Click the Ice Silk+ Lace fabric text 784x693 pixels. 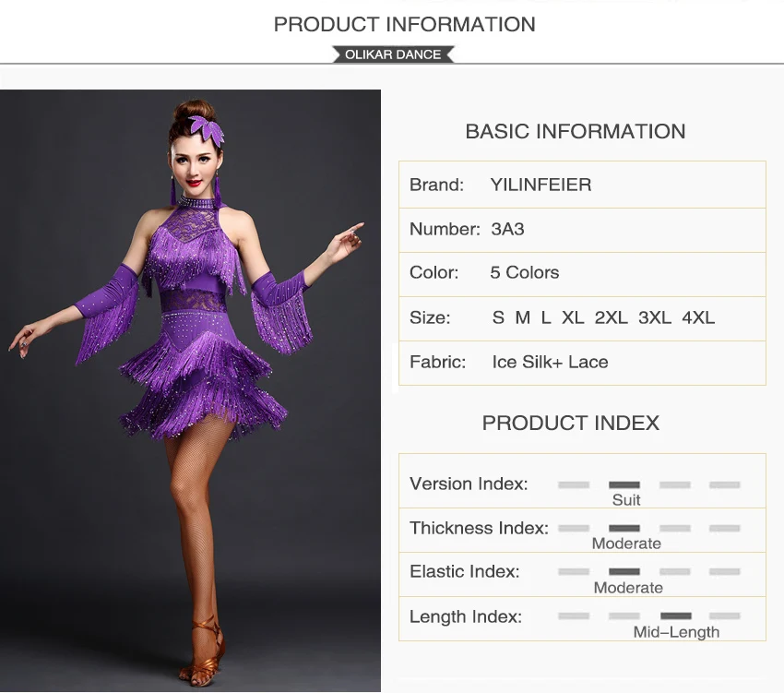(550, 362)
